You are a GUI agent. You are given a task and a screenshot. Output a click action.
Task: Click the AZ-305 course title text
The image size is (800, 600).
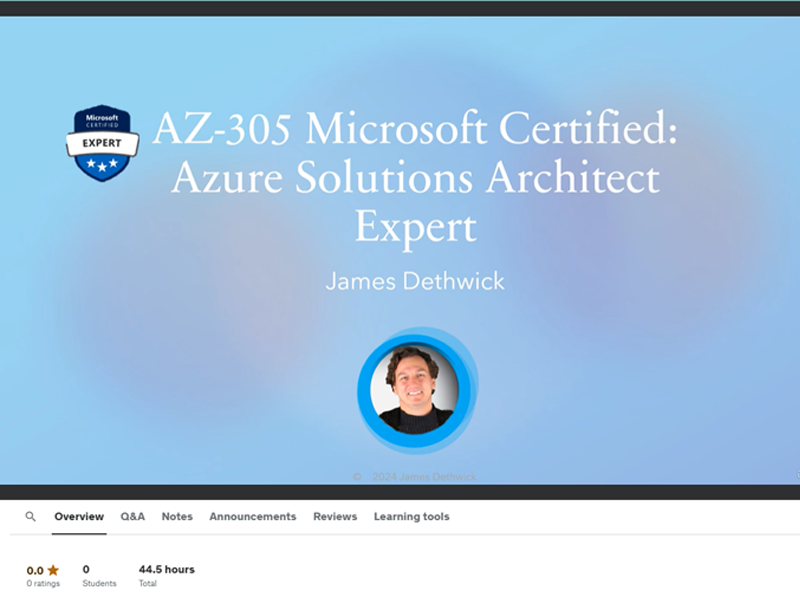414,130
